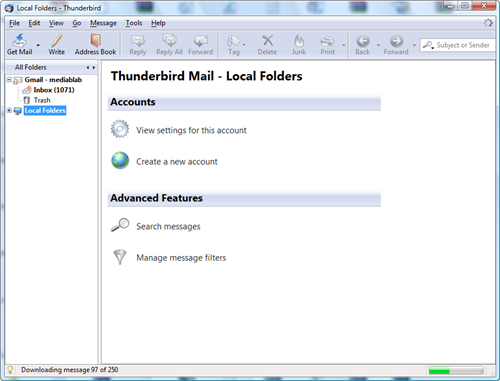Open the Forward history dropdown arrow

pyautogui.click(x=414, y=45)
